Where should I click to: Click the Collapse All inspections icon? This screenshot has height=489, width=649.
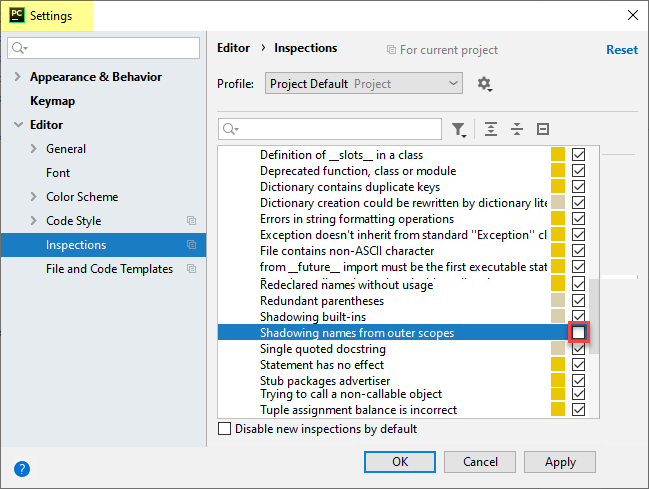(x=517, y=129)
